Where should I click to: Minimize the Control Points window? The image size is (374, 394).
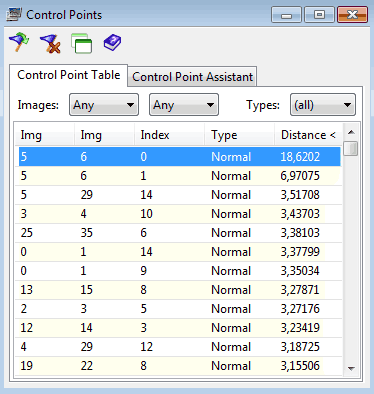click(x=286, y=15)
